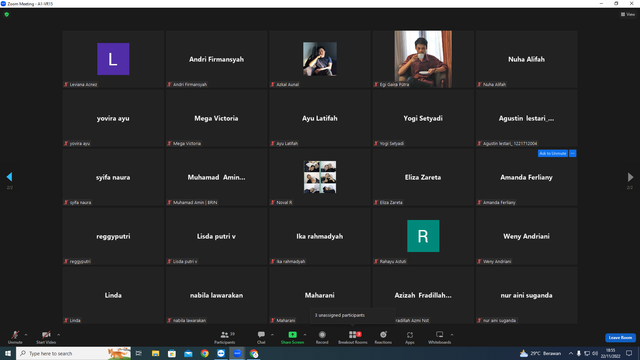
Task: Open the Mail app on the taskbar
Action: (188, 353)
